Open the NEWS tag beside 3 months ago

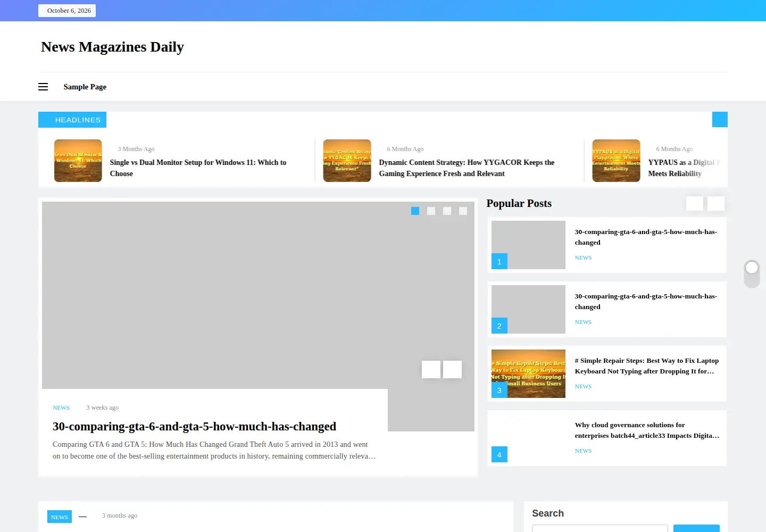click(60, 517)
